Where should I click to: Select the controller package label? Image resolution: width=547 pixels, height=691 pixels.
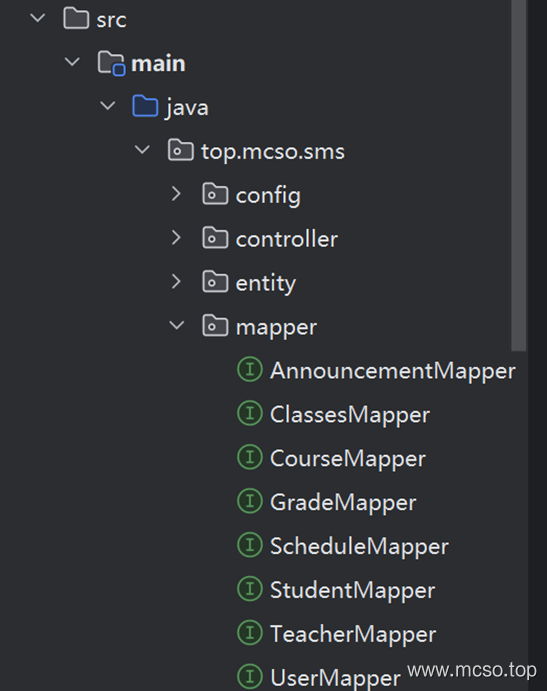[x=287, y=239]
